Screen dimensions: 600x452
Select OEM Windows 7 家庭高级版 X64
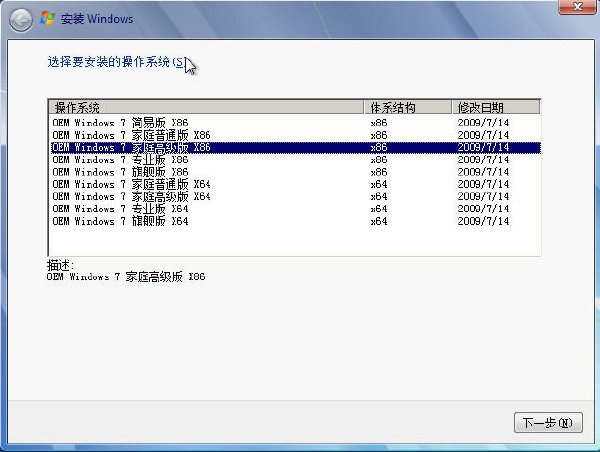295,196
